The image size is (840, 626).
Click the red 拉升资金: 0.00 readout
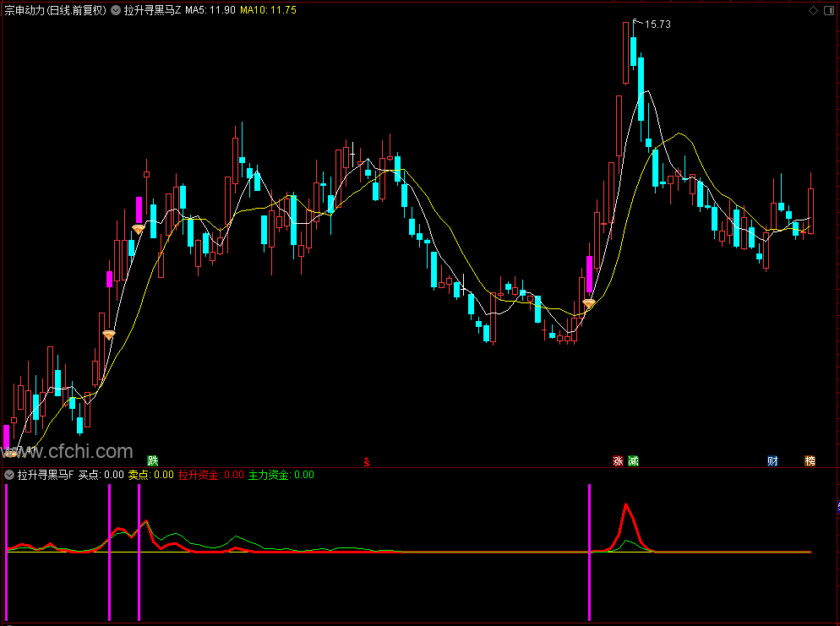[x=211, y=475]
